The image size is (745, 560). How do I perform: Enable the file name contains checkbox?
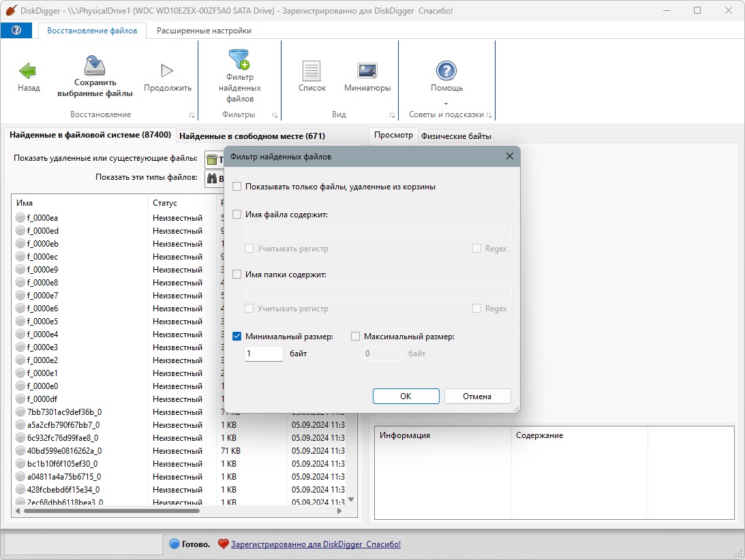pyautogui.click(x=237, y=215)
